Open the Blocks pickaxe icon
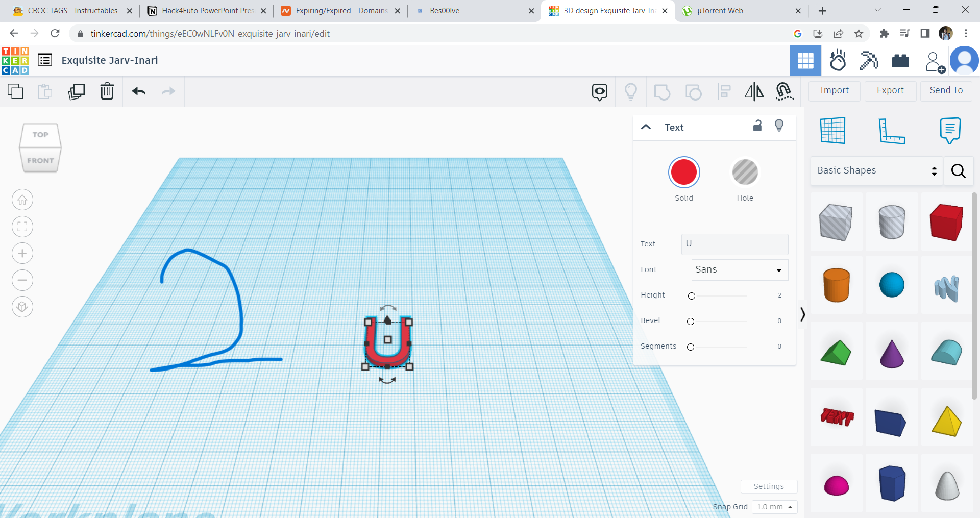This screenshot has width=980, height=518. coord(869,61)
